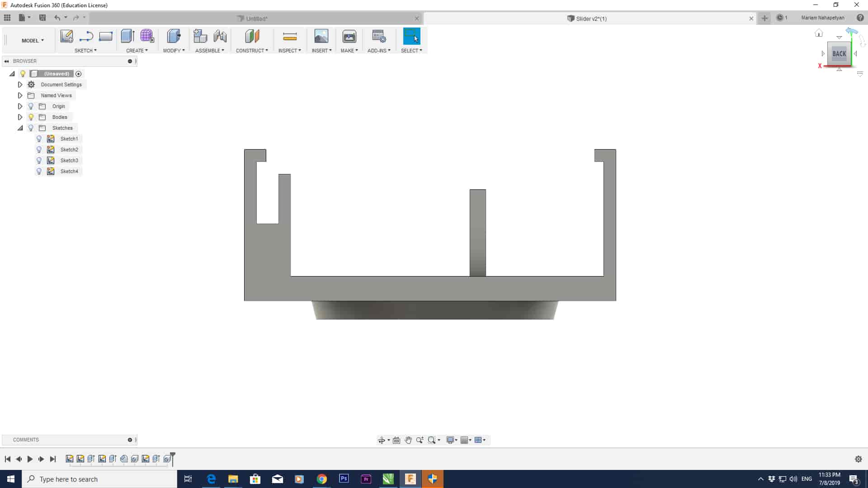The image size is (868, 488).
Task: Switch to the Slider v2 document tab
Action: coord(591,19)
